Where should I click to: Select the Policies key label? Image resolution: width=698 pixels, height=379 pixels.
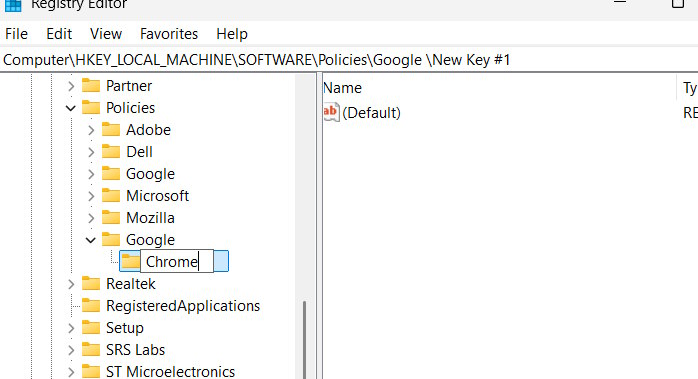130,108
